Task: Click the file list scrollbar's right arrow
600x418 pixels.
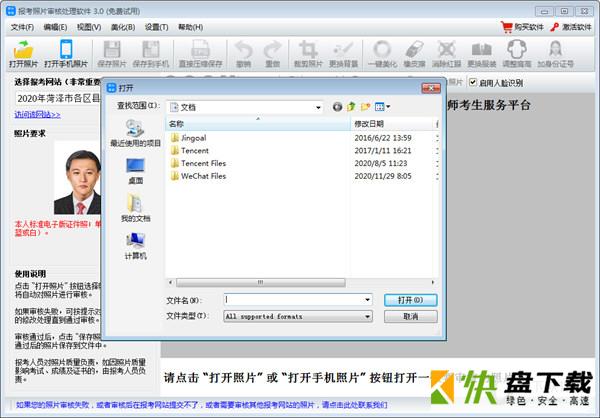Action: 433,282
